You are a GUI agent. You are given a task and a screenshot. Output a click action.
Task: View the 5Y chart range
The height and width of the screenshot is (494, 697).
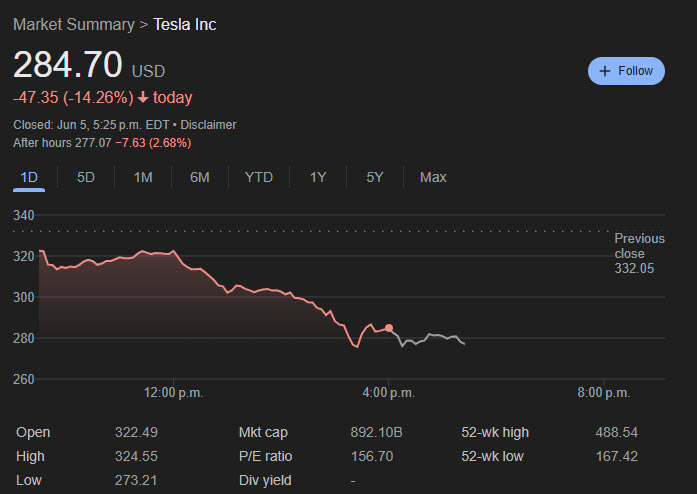click(x=375, y=177)
